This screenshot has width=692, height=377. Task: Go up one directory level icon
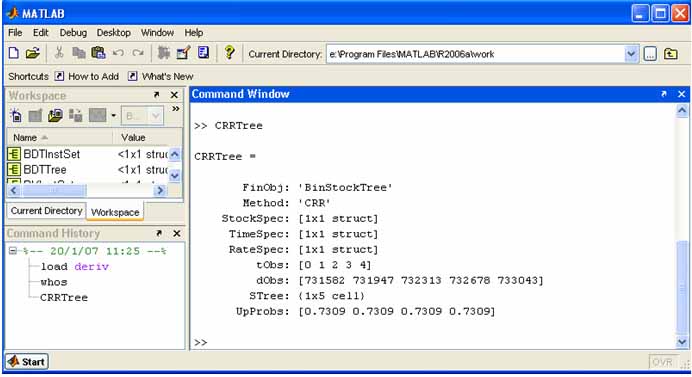671,54
